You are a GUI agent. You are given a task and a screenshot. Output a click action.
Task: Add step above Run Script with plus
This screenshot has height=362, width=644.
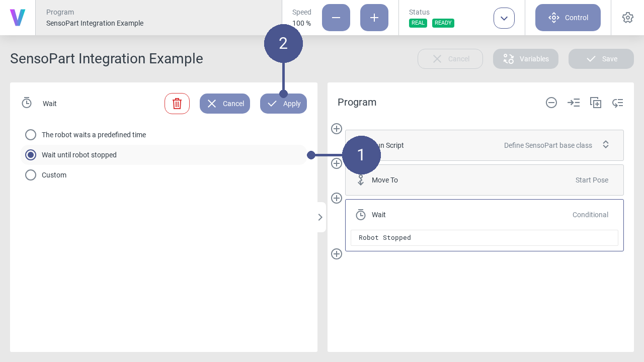(337, 129)
